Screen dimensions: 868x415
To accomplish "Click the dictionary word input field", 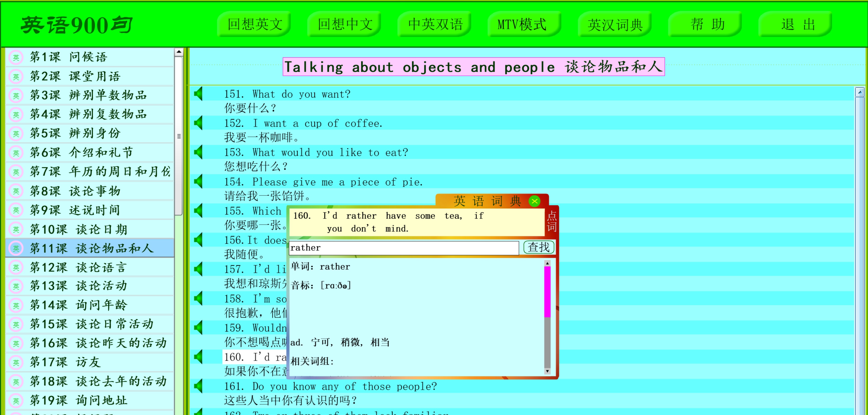I will tap(403, 248).
